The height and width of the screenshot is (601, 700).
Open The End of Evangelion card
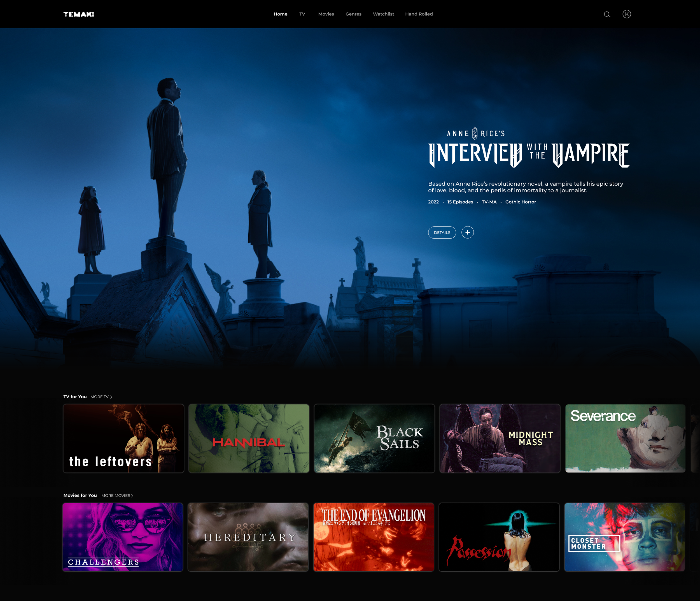pyautogui.click(x=374, y=537)
